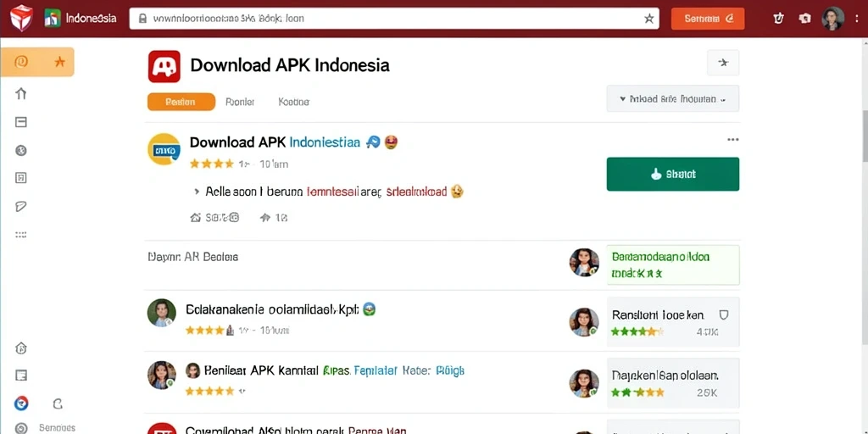
Task: Open the green-bordered related card at right
Action: 672,265
